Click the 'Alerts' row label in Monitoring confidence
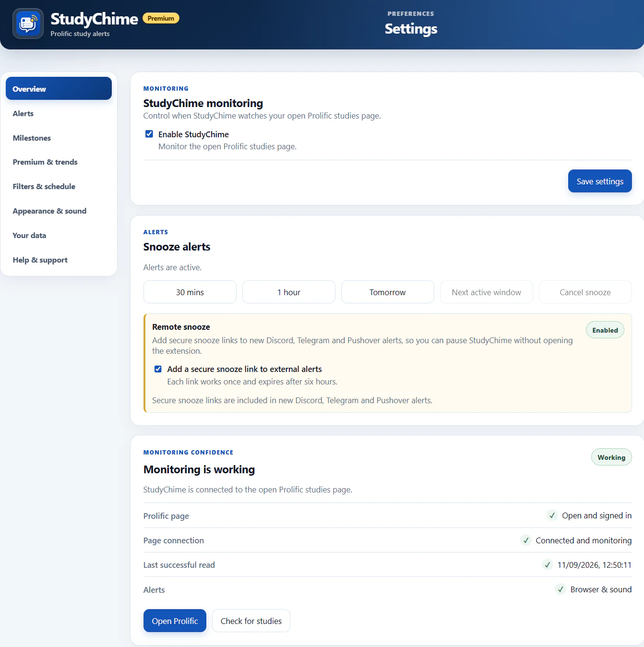This screenshot has height=647, width=644. [154, 590]
